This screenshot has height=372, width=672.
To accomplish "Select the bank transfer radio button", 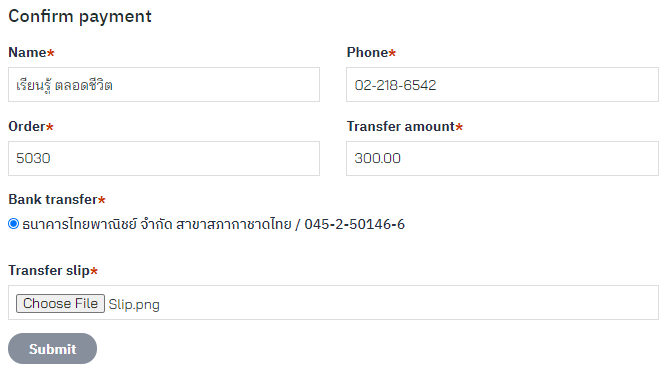I will pyautogui.click(x=14, y=224).
